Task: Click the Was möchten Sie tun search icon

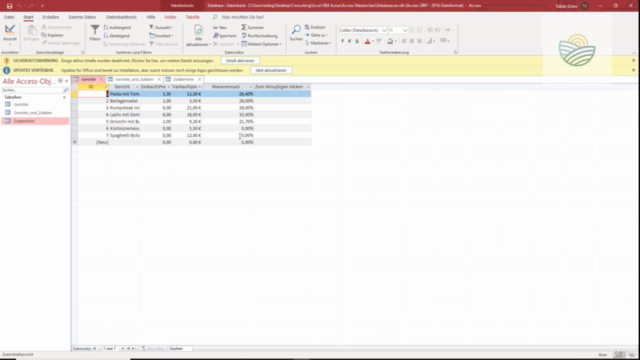Action: tap(215, 17)
